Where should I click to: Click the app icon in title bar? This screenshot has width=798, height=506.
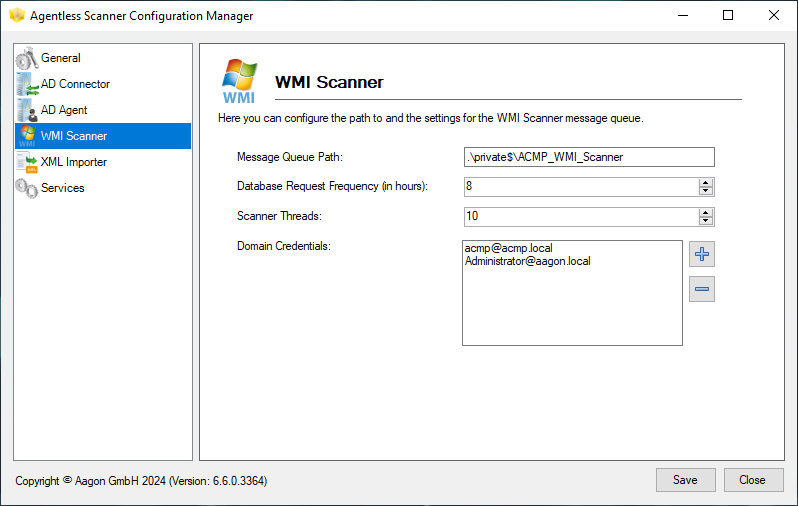[17, 15]
